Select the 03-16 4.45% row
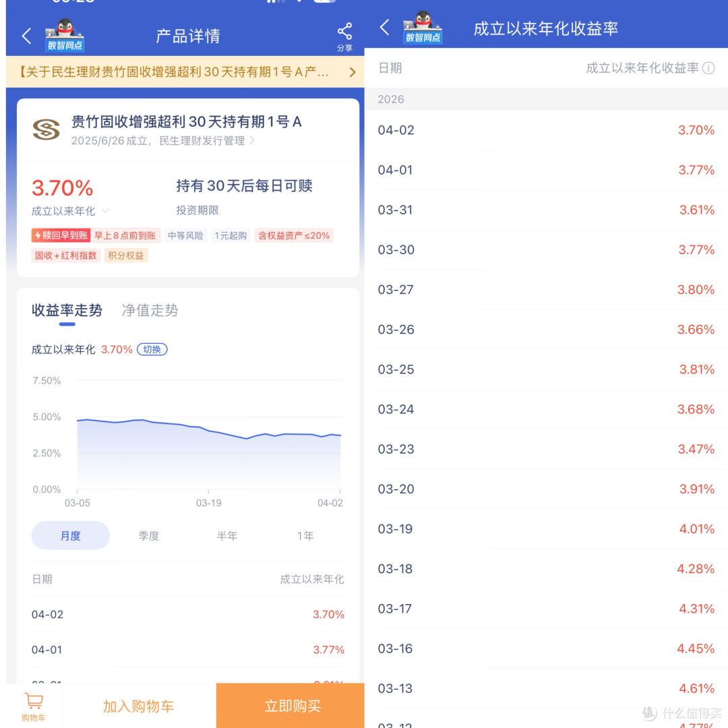 [546, 649]
